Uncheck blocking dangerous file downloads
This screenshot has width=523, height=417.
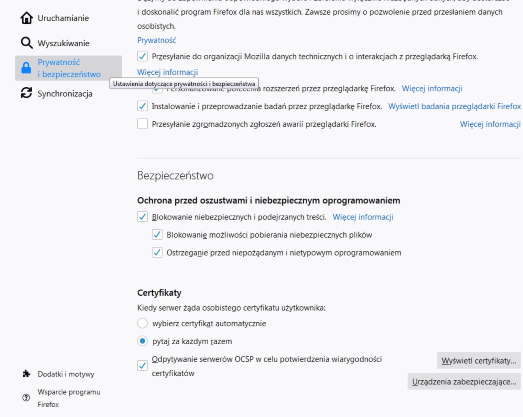(157, 235)
